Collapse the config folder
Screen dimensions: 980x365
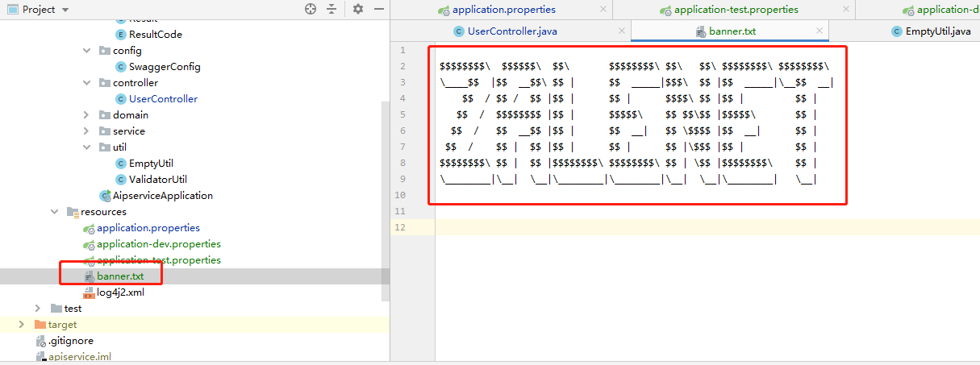87,51
